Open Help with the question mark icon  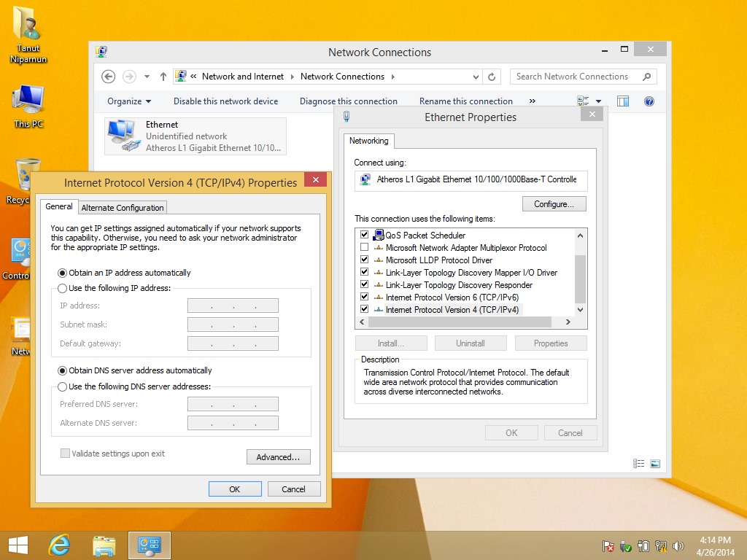click(x=649, y=101)
